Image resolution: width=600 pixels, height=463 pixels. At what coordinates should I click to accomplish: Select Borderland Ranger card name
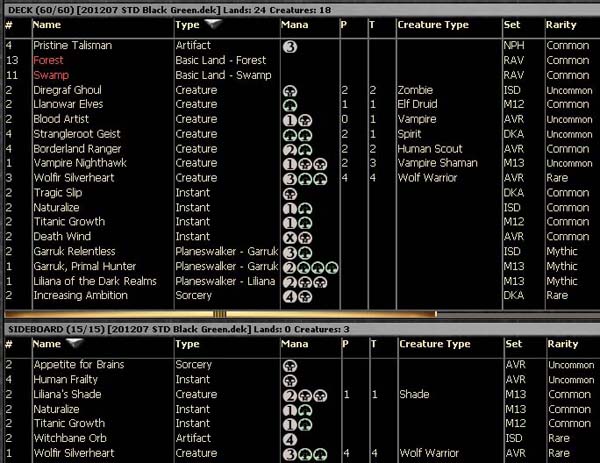pyautogui.click(x=77, y=149)
